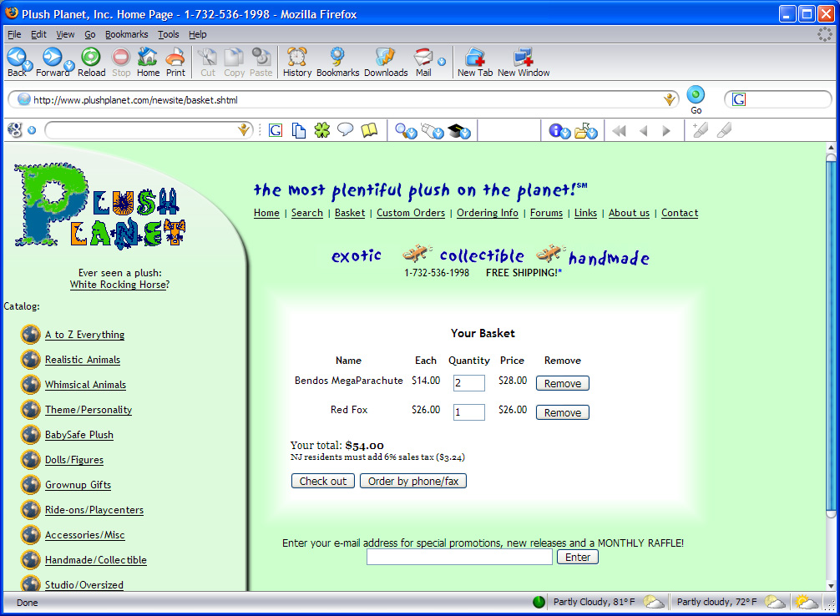840x616 pixels.
Task: Open the Tools menu
Action: 169,34
